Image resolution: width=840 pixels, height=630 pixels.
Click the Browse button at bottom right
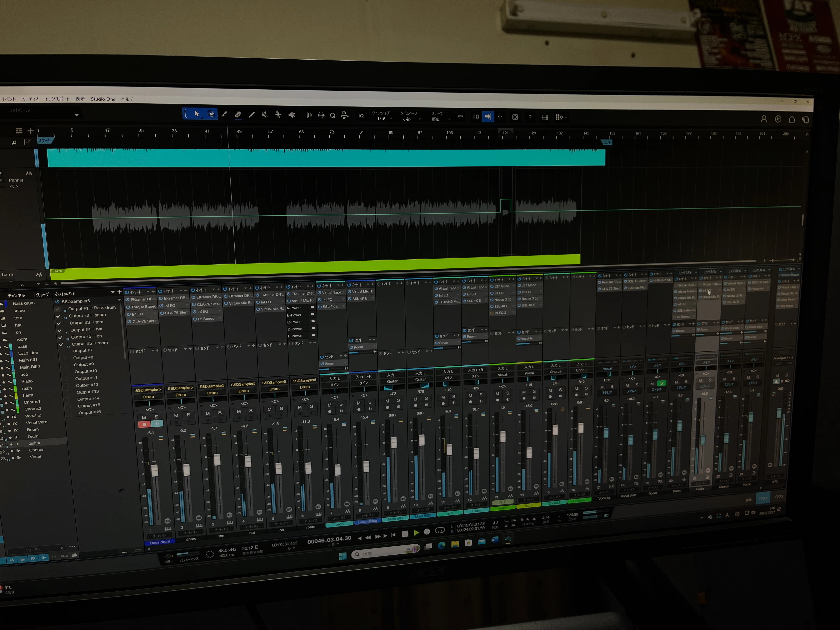click(x=779, y=497)
